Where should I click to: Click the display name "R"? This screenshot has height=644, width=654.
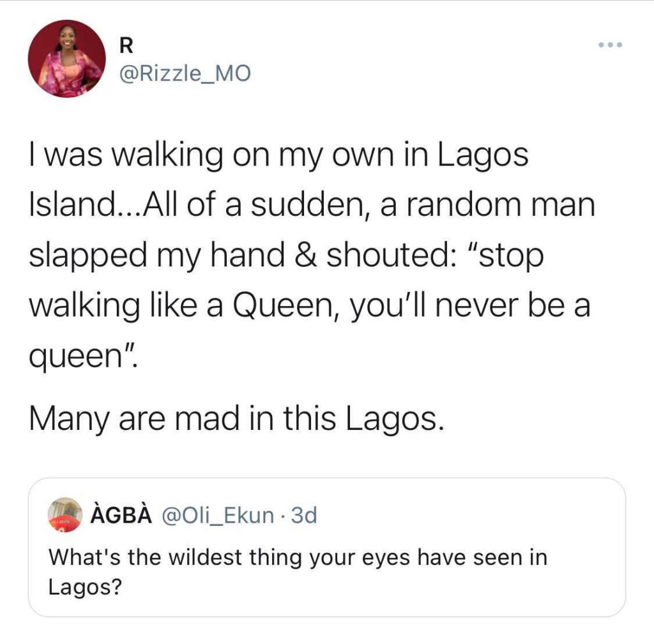[x=126, y=47]
